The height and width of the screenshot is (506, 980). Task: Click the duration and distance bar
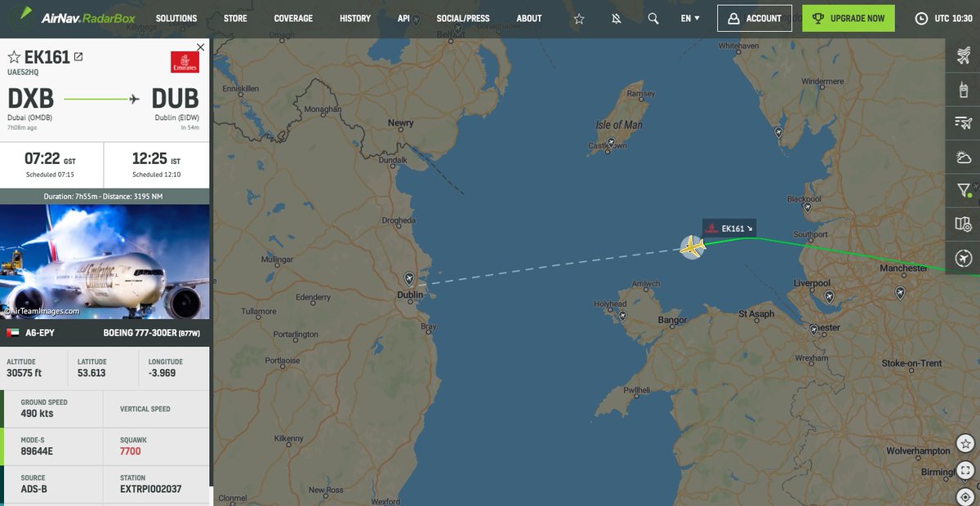click(105, 196)
